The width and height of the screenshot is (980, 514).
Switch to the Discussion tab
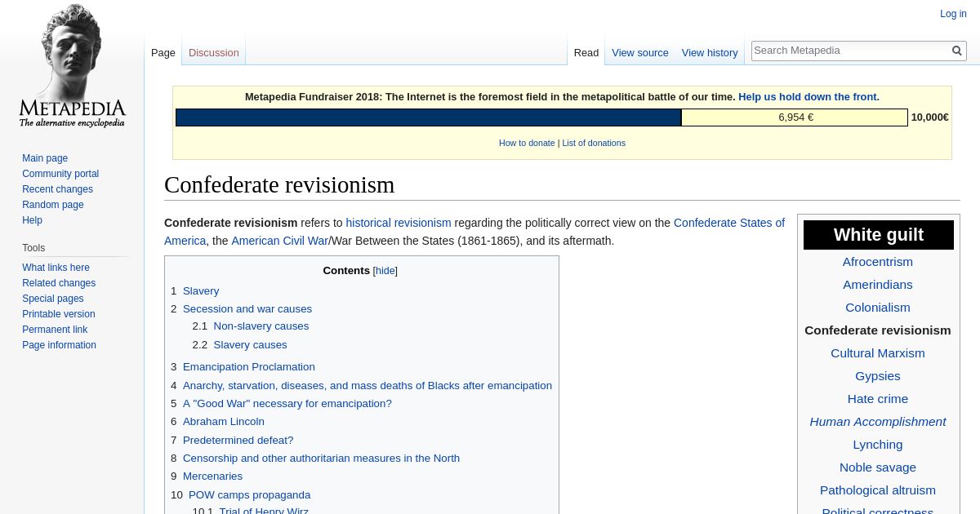point(214,52)
